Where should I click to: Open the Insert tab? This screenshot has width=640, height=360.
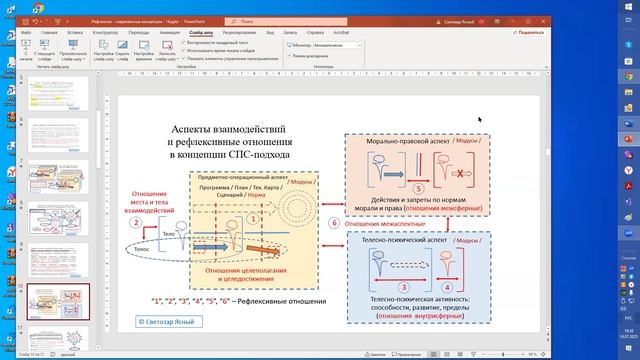point(75,33)
